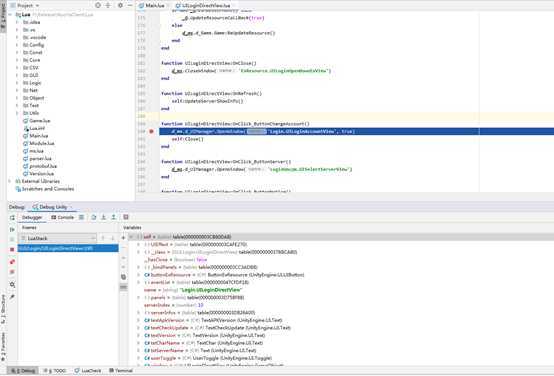Click the self:Close() code line
554x376 pixels.
[188, 139]
